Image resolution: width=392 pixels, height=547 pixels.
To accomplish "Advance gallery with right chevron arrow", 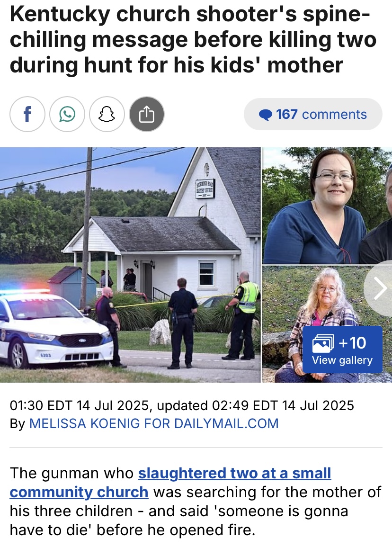I will 379,288.
